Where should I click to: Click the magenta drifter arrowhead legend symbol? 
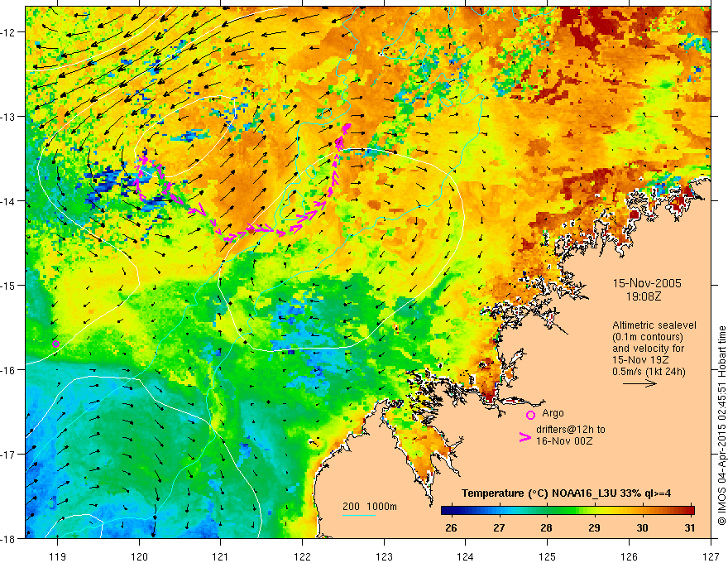pyautogui.click(x=524, y=437)
